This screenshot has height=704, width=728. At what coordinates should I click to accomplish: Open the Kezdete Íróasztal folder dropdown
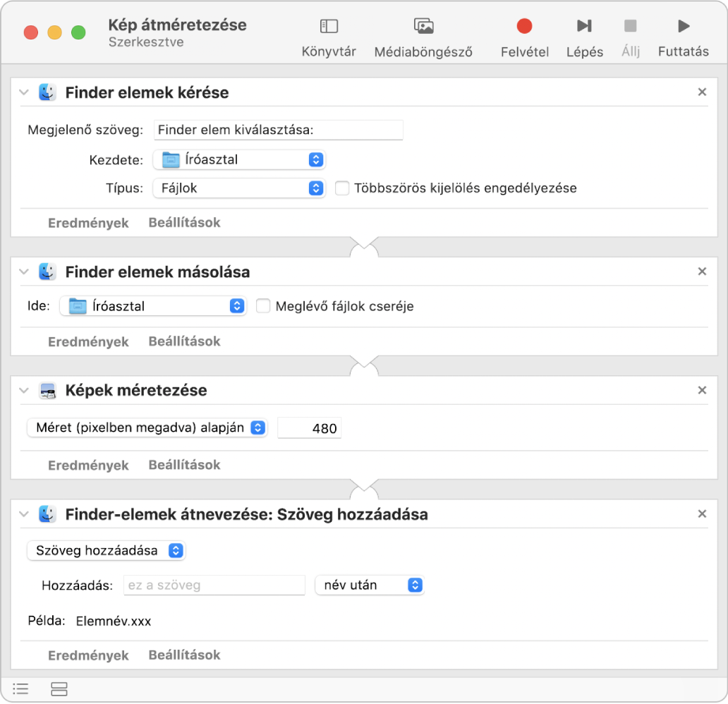click(239, 159)
